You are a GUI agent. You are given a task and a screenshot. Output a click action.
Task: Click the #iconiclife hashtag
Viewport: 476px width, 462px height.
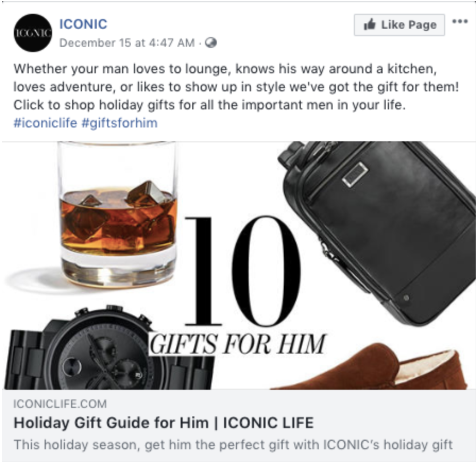(x=45, y=123)
